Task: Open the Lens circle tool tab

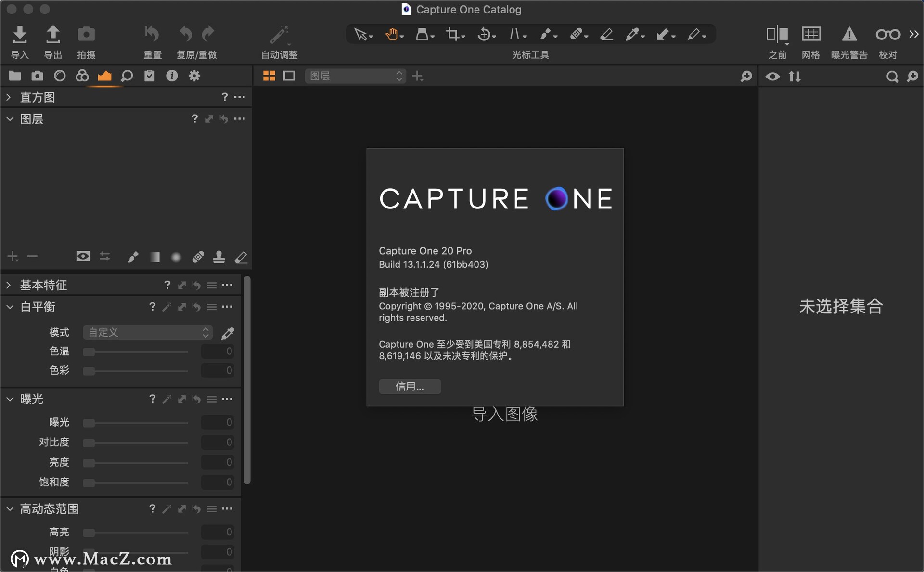Action: (x=60, y=76)
